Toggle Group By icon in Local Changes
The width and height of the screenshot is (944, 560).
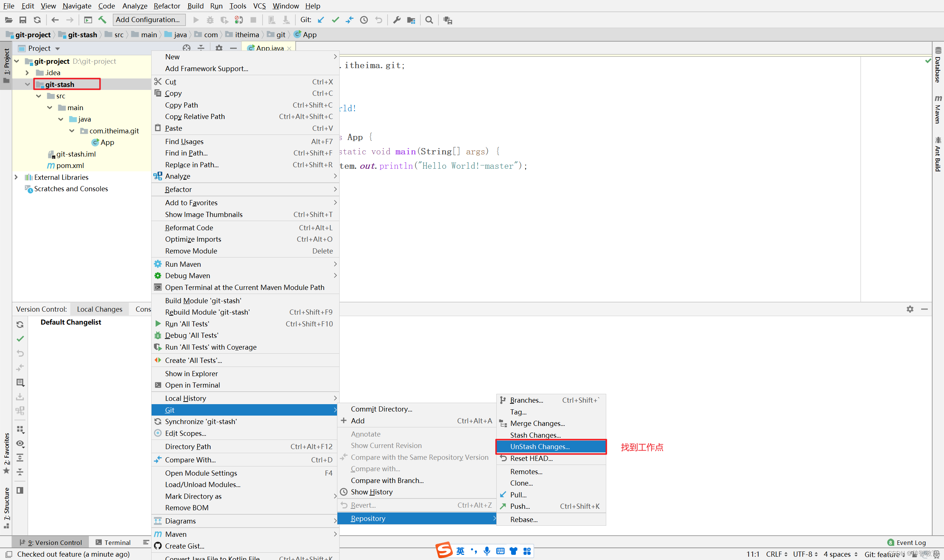pos(20,430)
